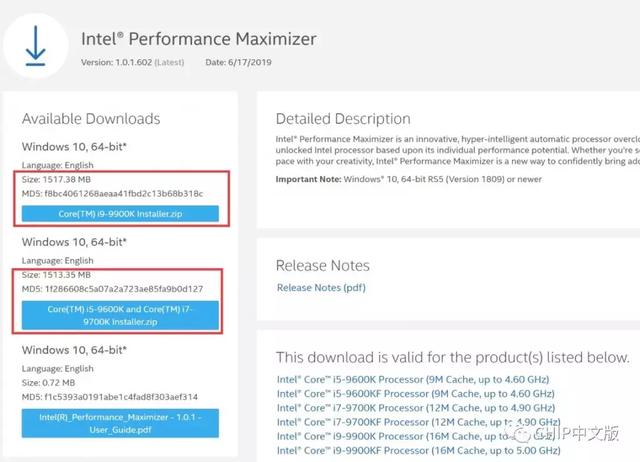Screen dimensions: 640x462
Task: Click the blue download arrow icon
Action: (36, 46)
